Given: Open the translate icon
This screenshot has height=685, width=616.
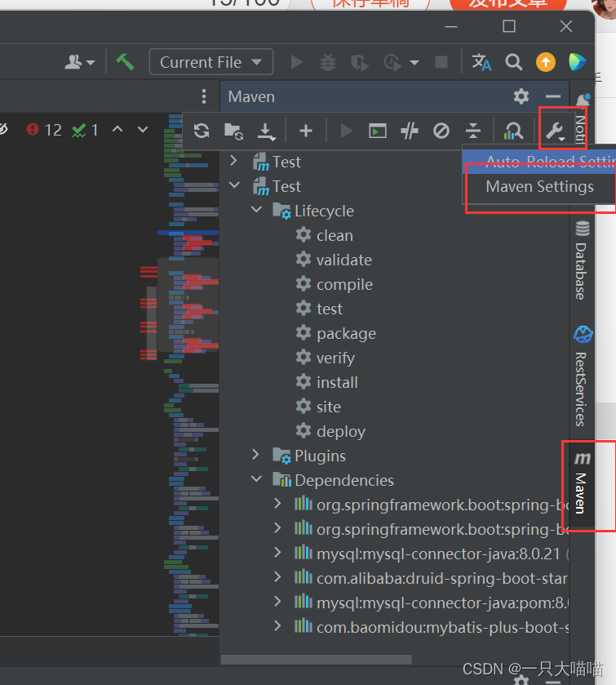Looking at the screenshot, I should 481,62.
